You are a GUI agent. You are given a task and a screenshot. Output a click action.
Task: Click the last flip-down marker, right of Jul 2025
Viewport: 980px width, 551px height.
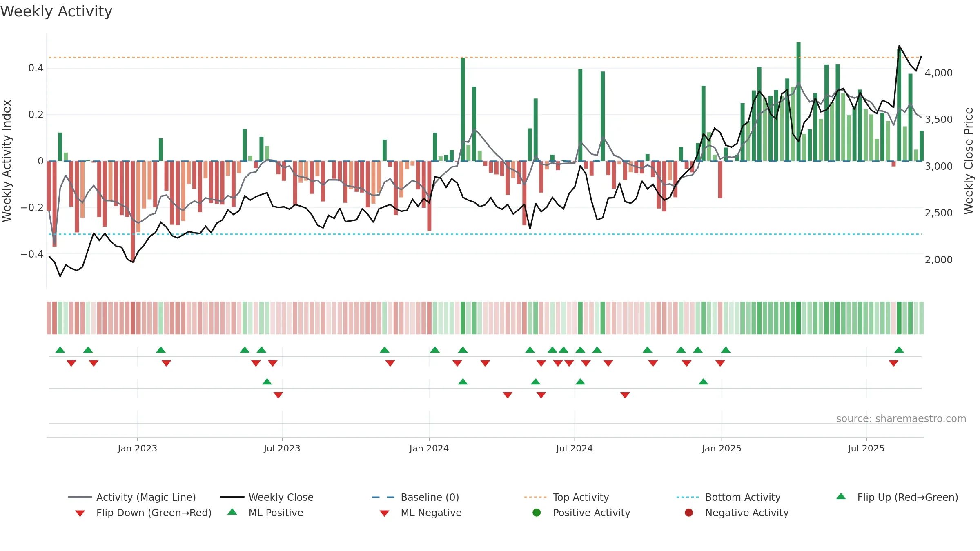point(893,363)
